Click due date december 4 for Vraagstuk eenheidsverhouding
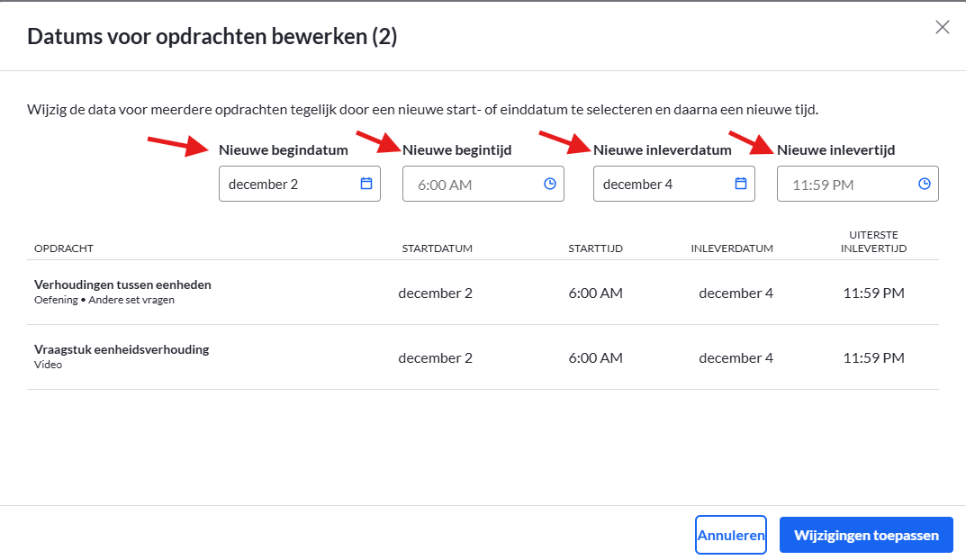The image size is (966, 560). pyautogui.click(x=736, y=358)
